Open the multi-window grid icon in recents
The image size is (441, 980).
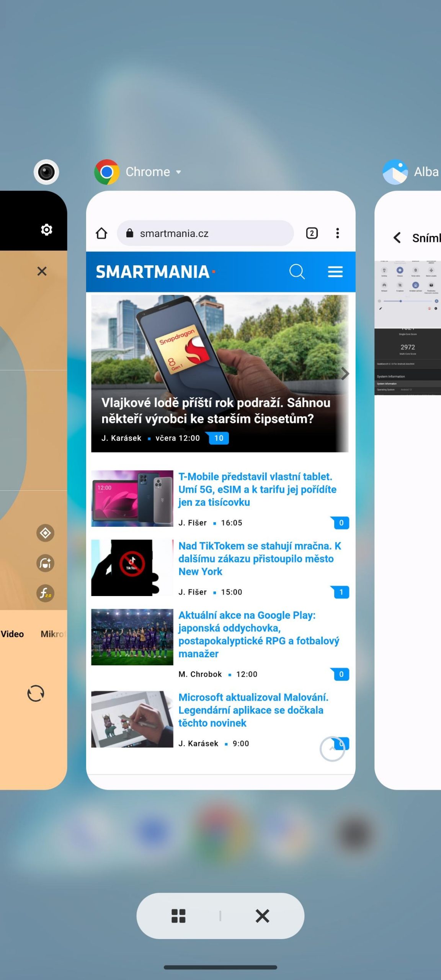[178, 916]
